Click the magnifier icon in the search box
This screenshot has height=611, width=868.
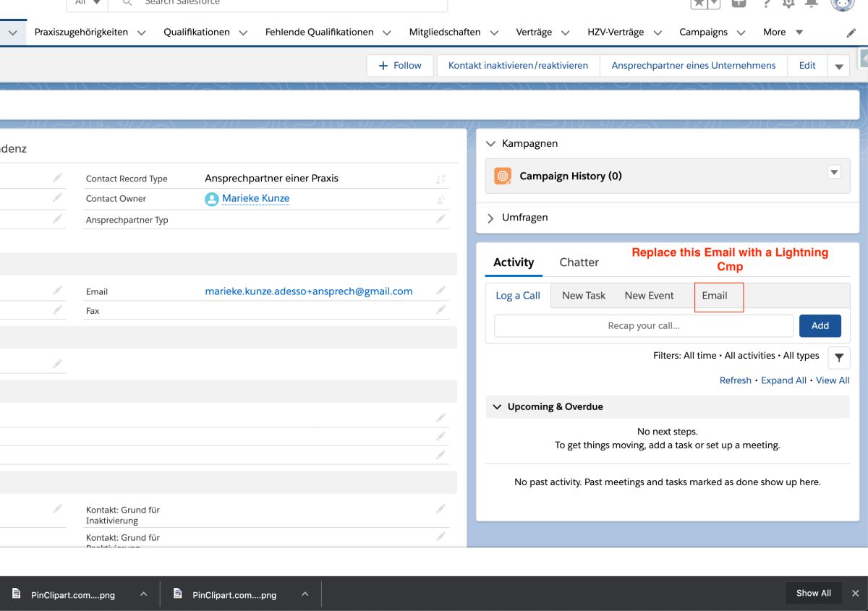tap(127, 3)
